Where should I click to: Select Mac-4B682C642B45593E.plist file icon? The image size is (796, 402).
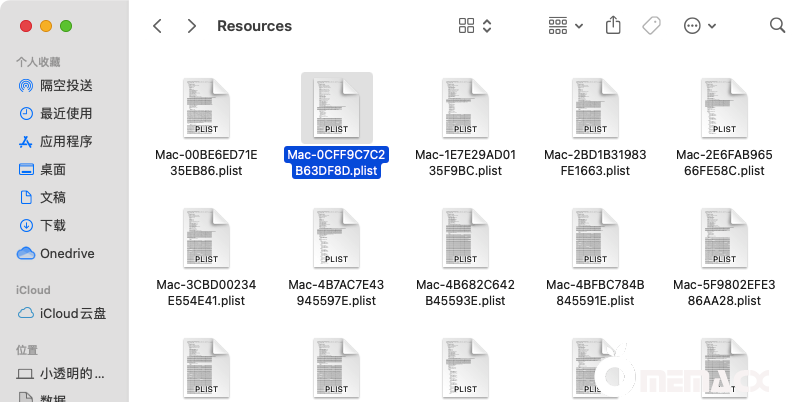pyautogui.click(x=466, y=237)
